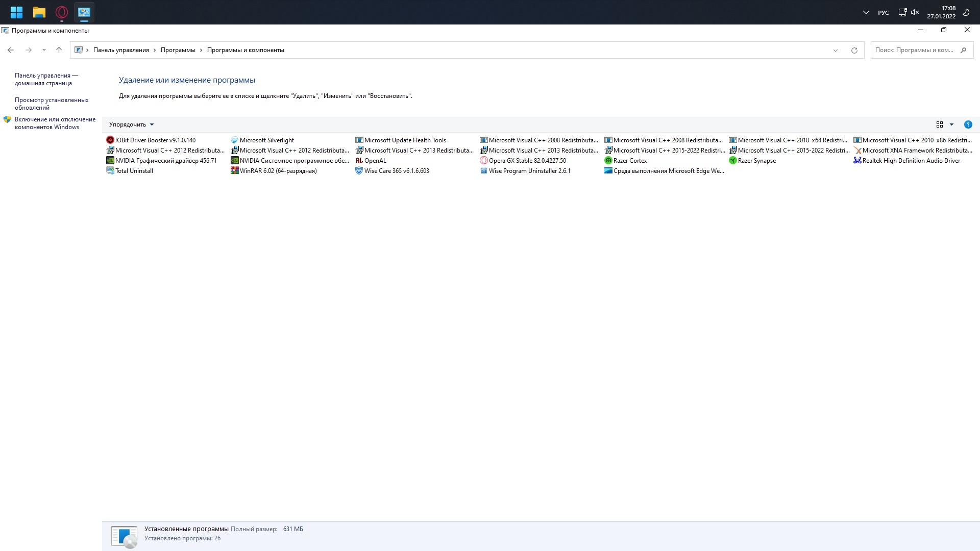This screenshot has height=551, width=980.
Task: Click the WinRAR 6.02 icon
Action: [234, 170]
